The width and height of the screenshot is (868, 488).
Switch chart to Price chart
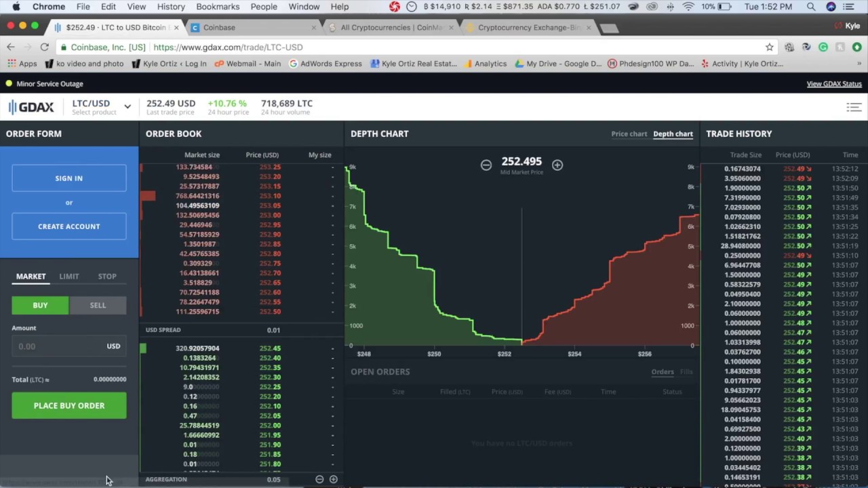tap(629, 134)
